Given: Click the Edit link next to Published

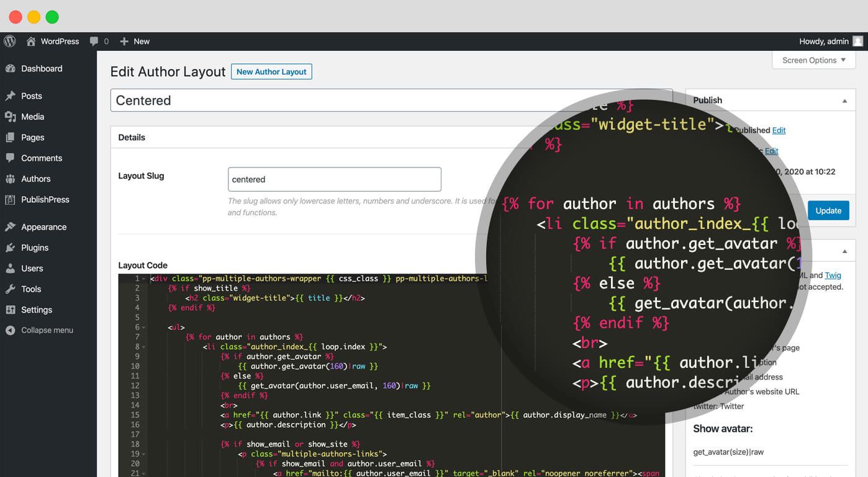Looking at the screenshot, I should point(779,130).
